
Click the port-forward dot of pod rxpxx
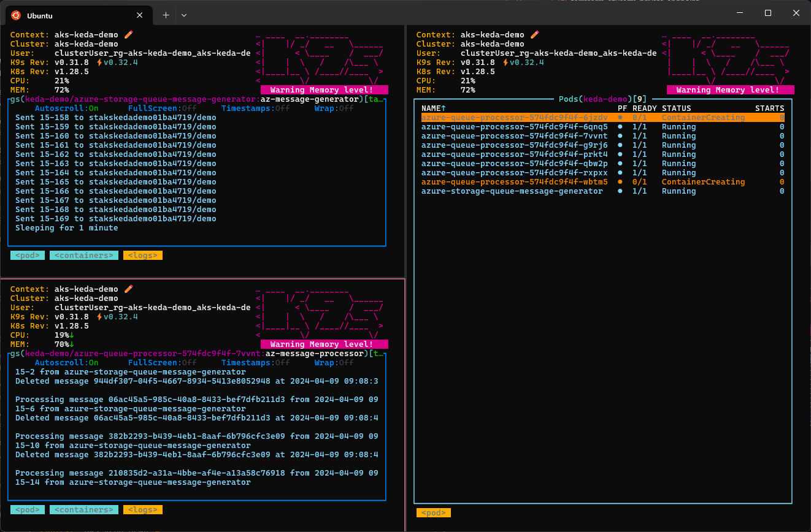620,173
